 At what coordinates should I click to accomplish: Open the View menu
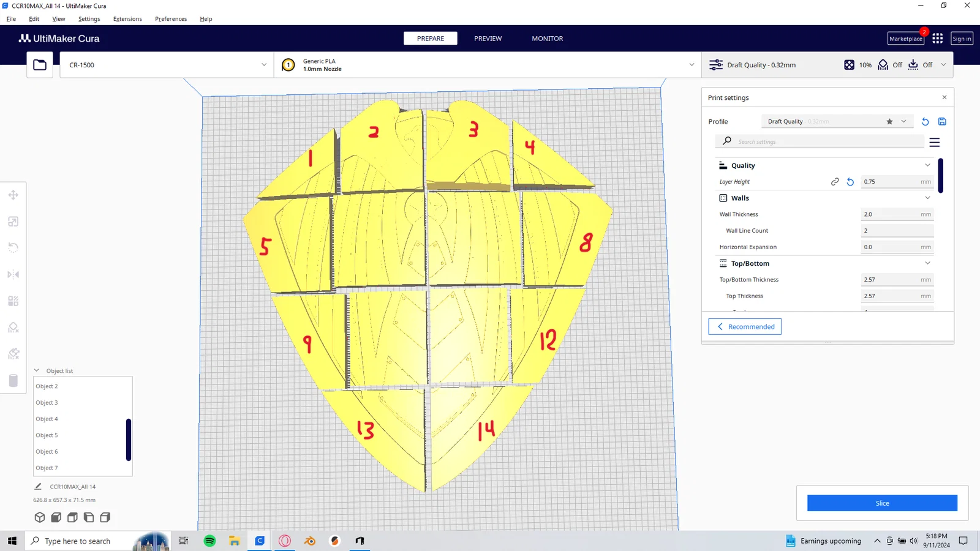[59, 19]
